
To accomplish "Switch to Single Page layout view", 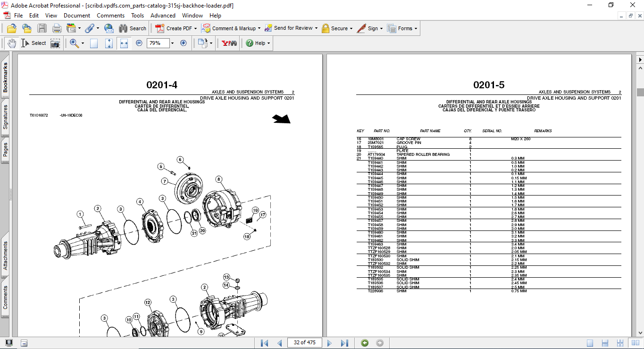I will [x=590, y=342].
